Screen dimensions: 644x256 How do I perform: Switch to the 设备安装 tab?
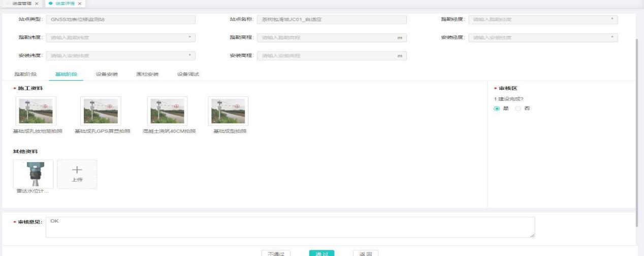[x=107, y=75]
